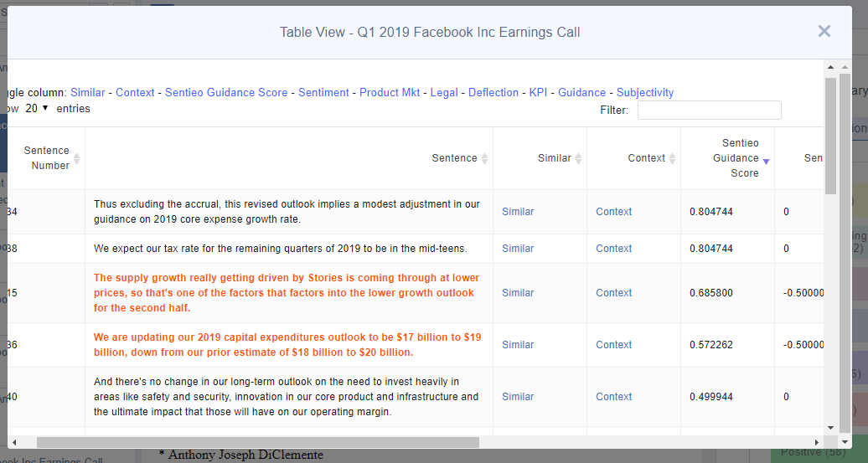Toggle the Similar column link
The width and height of the screenshot is (868, 463).
(x=87, y=92)
